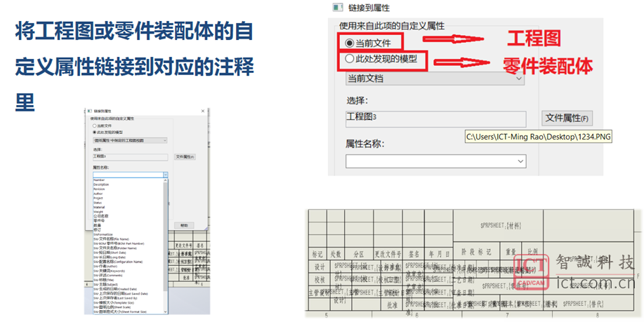Select SW-文件名称(File Name) in property list

pyautogui.click(x=113, y=239)
